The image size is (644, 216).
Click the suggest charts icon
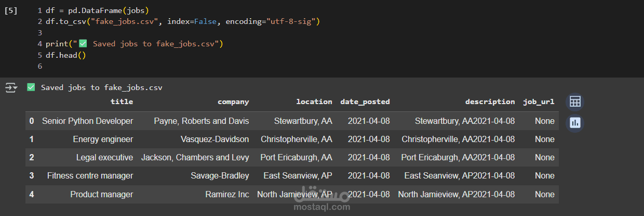click(x=575, y=123)
